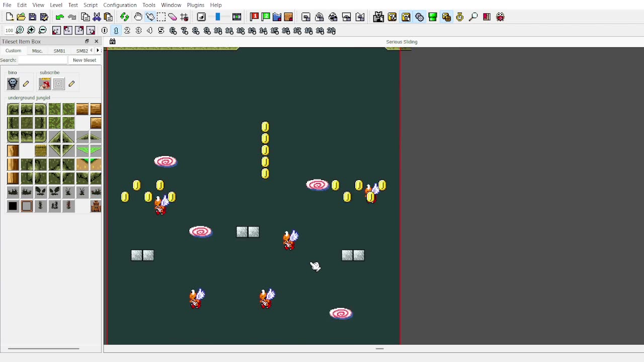Switch to section 10
This screenshot has width=644, height=362.
[x=218, y=31]
